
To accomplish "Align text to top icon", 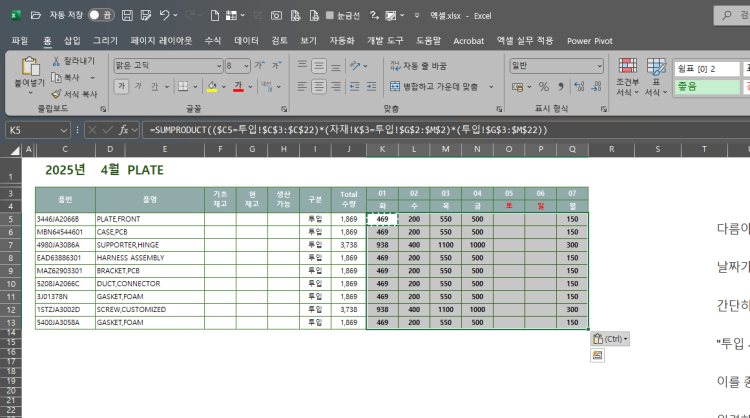I will [x=302, y=66].
